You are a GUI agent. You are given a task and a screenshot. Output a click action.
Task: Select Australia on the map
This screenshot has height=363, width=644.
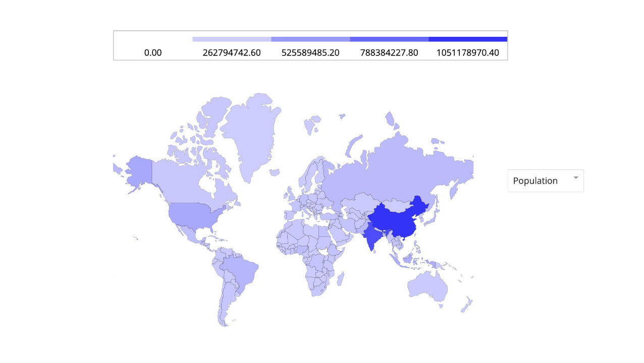427,286
